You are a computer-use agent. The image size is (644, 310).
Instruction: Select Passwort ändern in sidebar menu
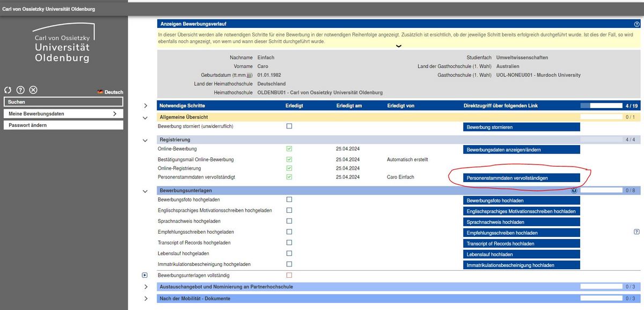(63, 125)
